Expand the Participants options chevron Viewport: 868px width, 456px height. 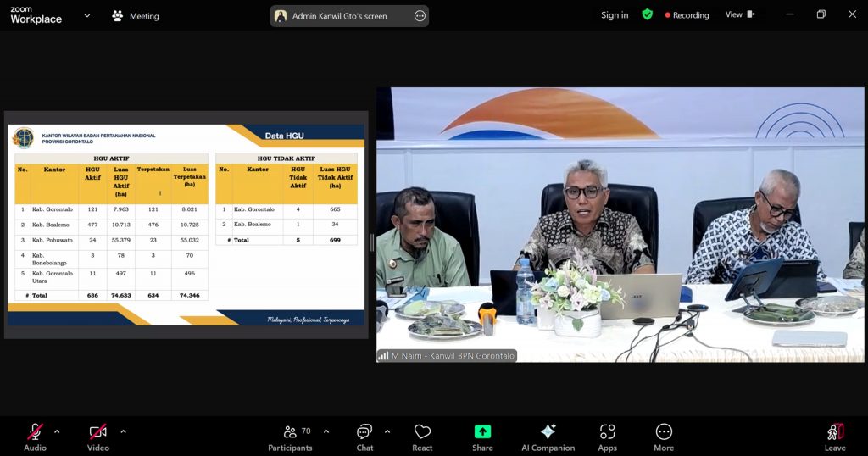click(x=326, y=431)
